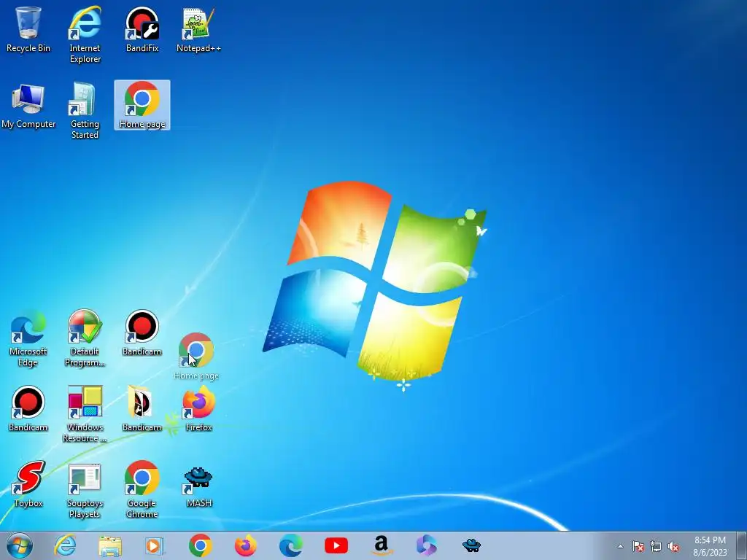Open the network status tray icon
This screenshot has width=747, height=560.
pyautogui.click(x=656, y=546)
